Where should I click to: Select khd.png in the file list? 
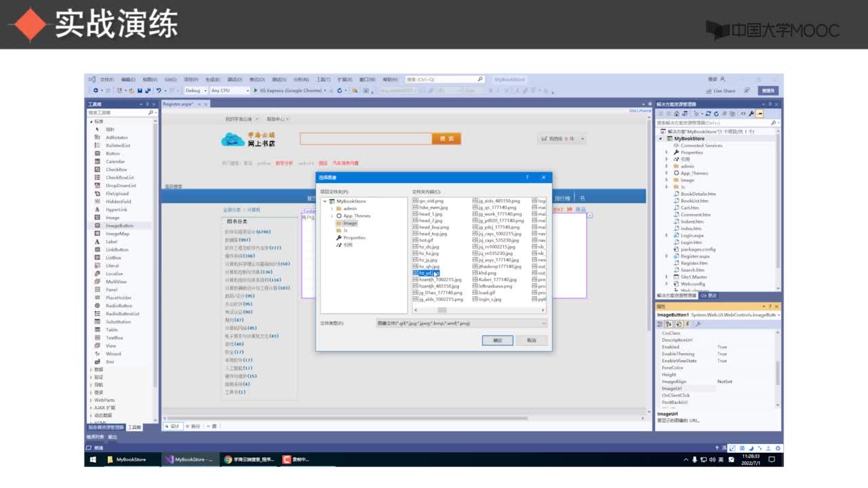click(x=484, y=273)
